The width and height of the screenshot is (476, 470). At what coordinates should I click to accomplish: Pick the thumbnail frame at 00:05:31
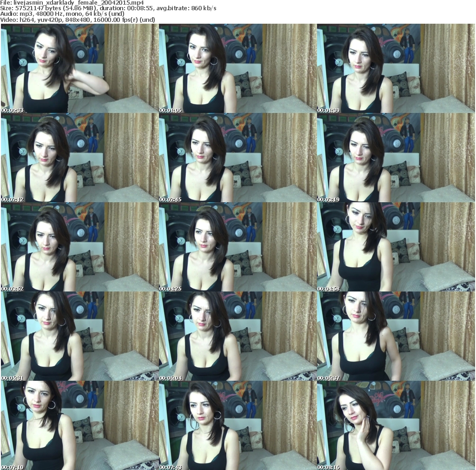(79, 337)
